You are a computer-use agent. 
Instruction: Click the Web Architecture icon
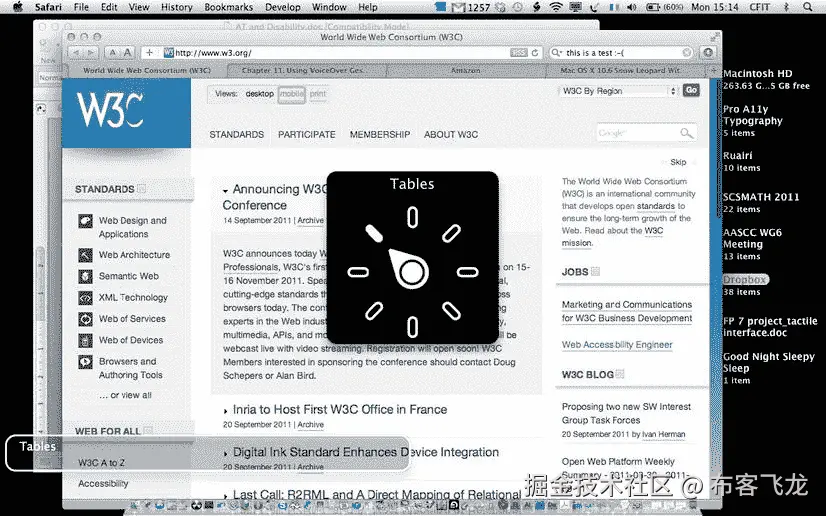coord(85,255)
